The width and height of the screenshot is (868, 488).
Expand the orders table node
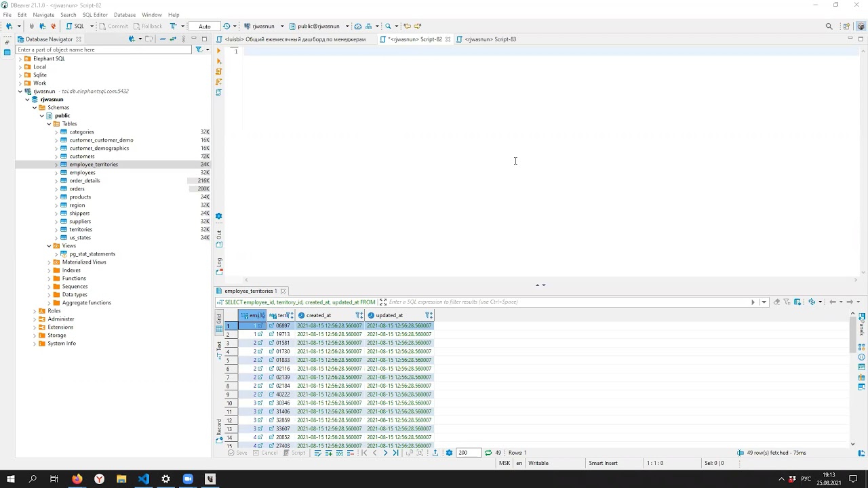pyautogui.click(x=56, y=189)
